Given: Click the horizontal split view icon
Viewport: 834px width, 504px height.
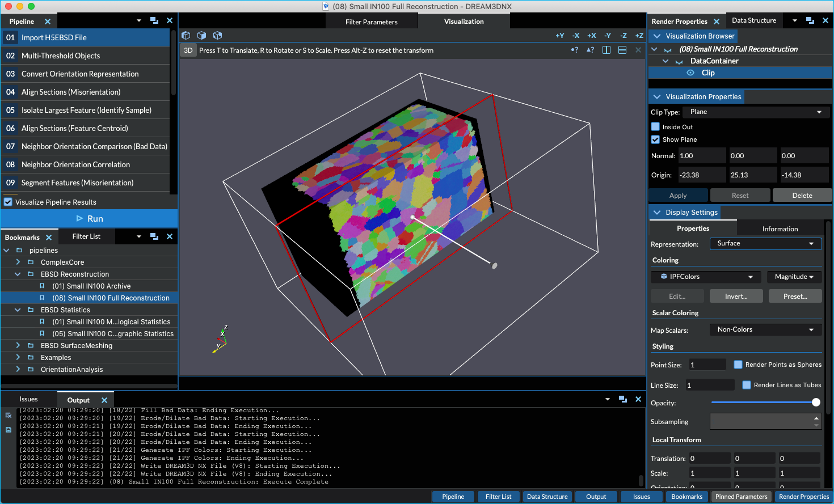Looking at the screenshot, I should tap(622, 50).
